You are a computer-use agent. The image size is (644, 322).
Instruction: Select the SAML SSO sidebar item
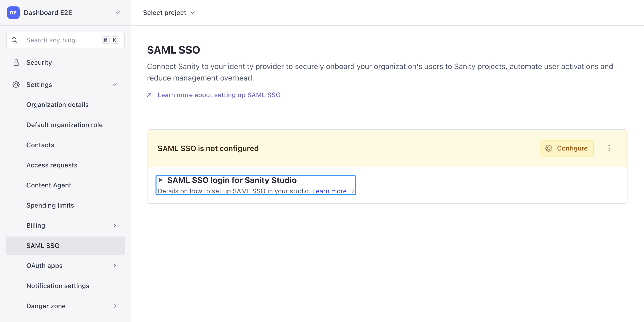(66, 246)
